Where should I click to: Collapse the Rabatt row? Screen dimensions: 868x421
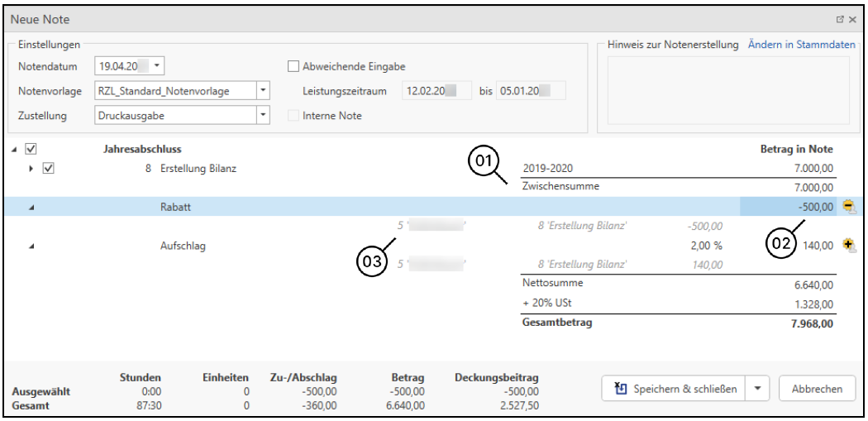click(31, 208)
